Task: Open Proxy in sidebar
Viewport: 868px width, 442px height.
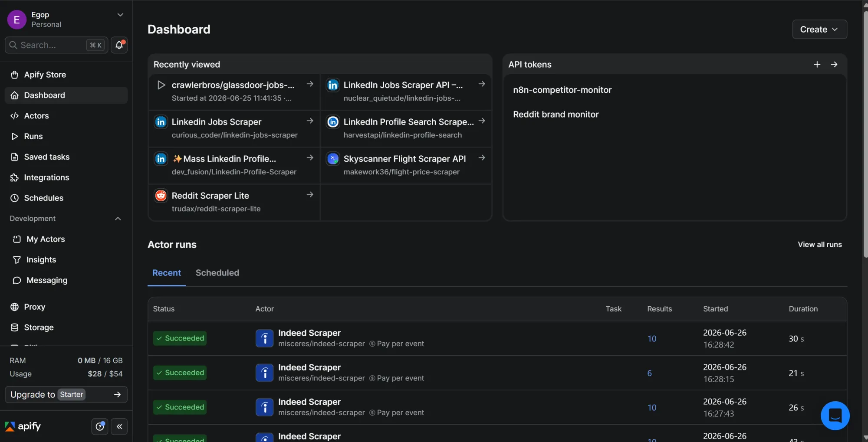Action: (66, 307)
